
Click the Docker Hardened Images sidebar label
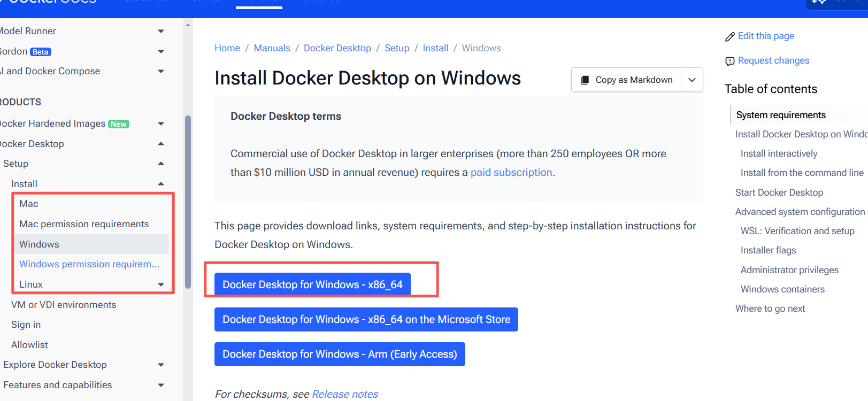coord(52,124)
